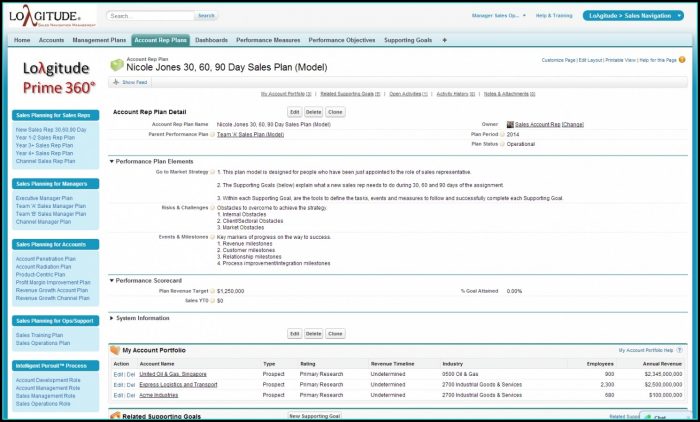Click the info icon beside Plan Revenue Target
The image size is (700, 422).
(x=212, y=291)
